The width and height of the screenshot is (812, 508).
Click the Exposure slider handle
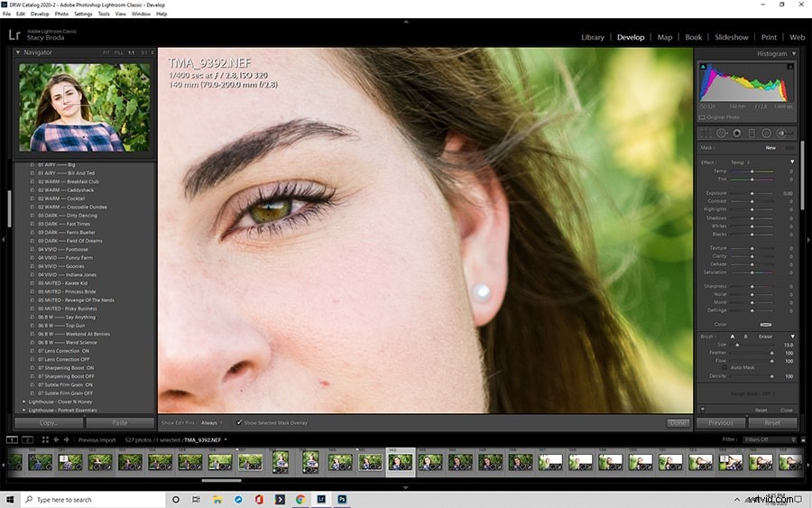coord(752,193)
